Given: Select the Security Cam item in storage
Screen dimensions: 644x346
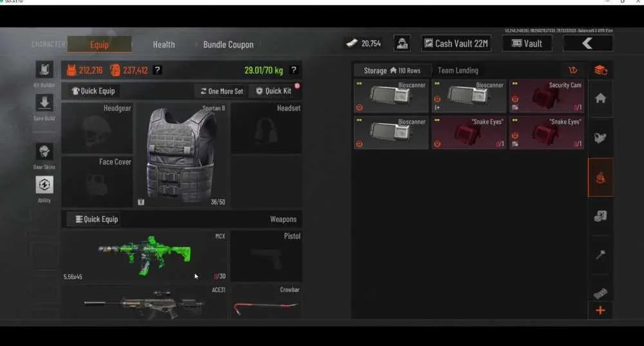Looking at the screenshot, I should [x=547, y=96].
